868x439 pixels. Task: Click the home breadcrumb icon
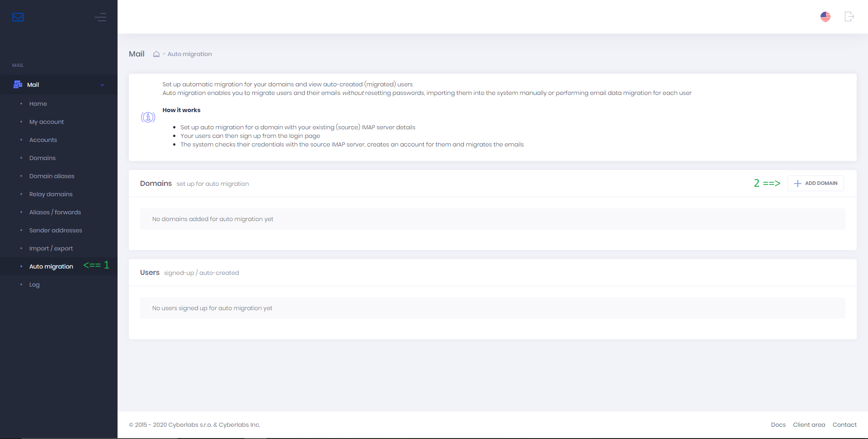(156, 54)
